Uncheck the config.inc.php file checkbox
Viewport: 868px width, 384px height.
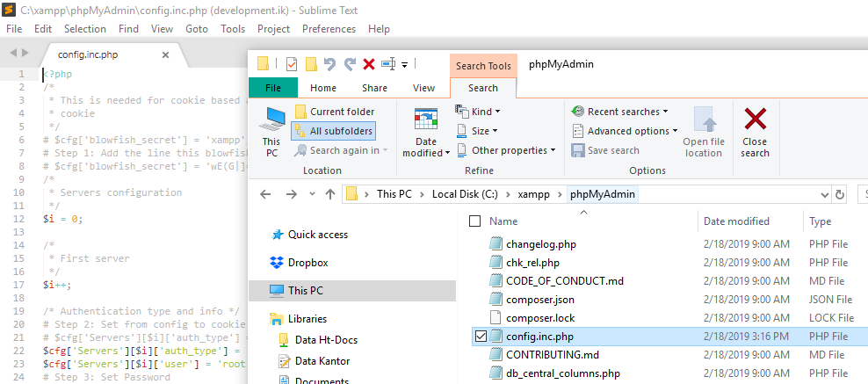(480, 336)
